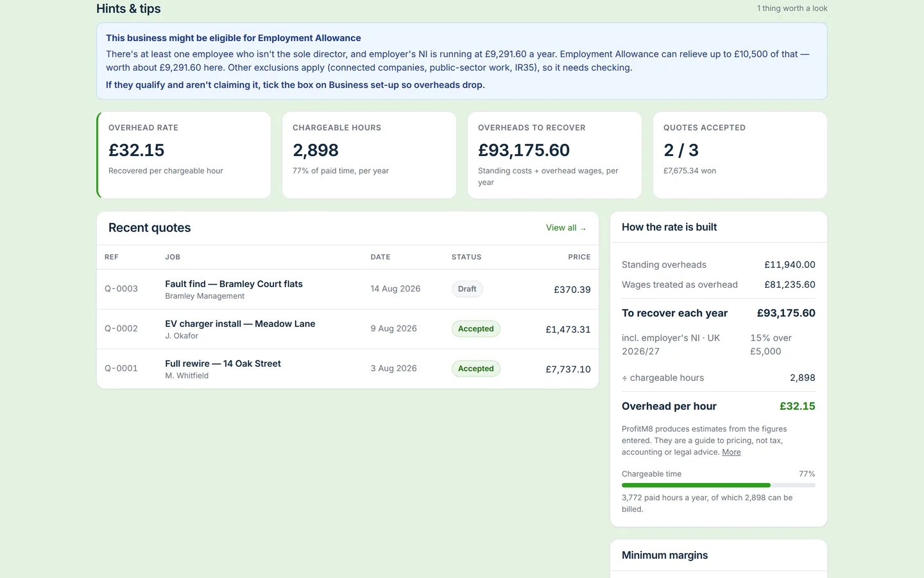Click the Employment Allowance hint banner
The width and height of the screenshot is (924, 578).
click(x=461, y=62)
